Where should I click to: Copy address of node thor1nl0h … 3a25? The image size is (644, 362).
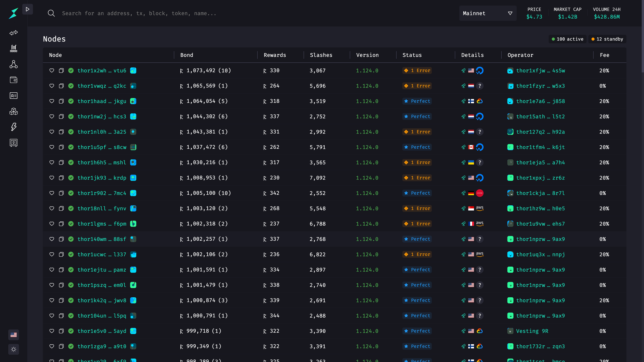(61, 132)
